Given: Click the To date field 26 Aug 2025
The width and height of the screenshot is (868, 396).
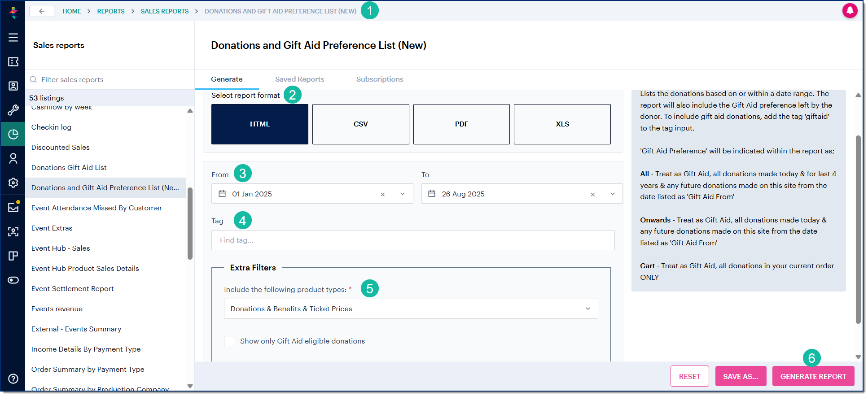Looking at the screenshot, I should tap(522, 194).
